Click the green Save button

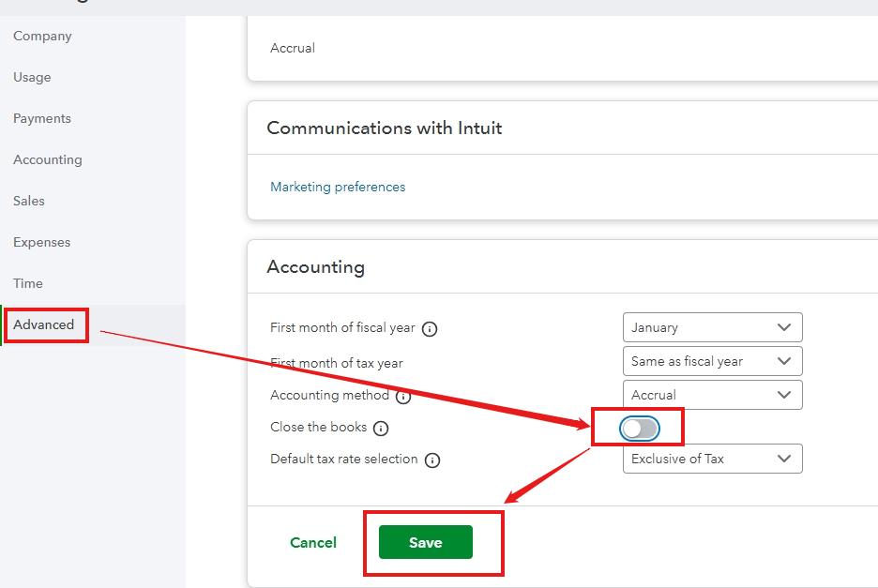[426, 542]
